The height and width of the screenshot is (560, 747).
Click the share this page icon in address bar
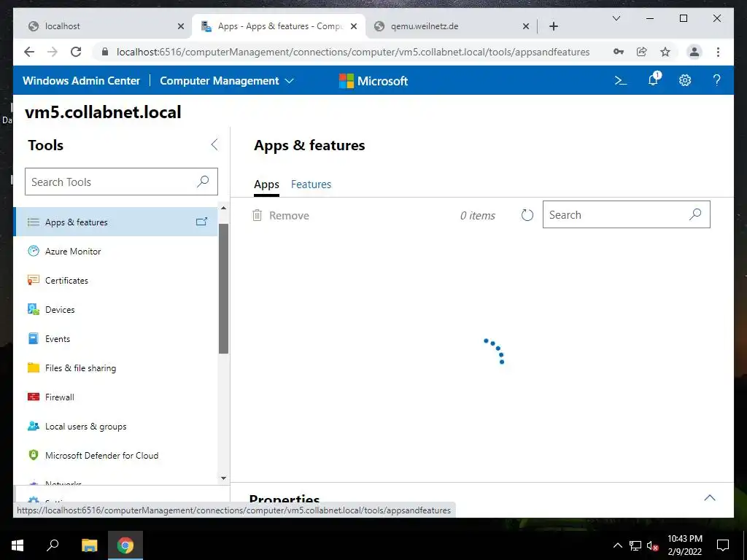642,52
